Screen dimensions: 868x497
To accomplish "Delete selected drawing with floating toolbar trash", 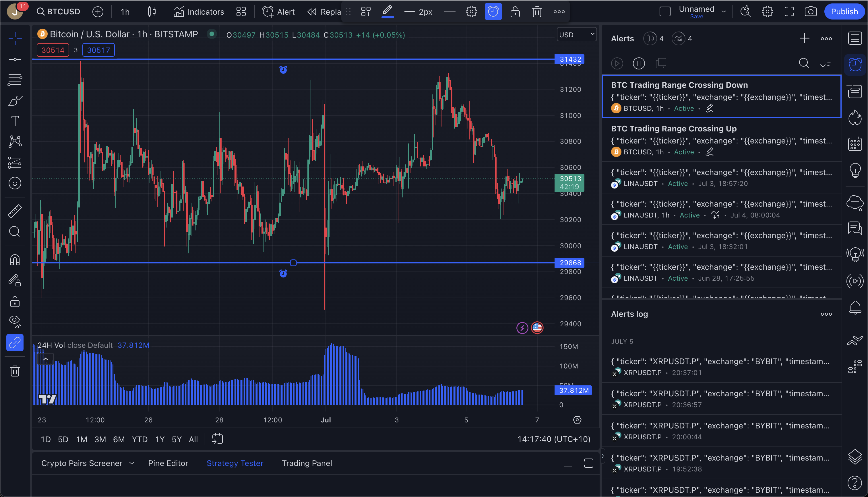I will point(537,11).
